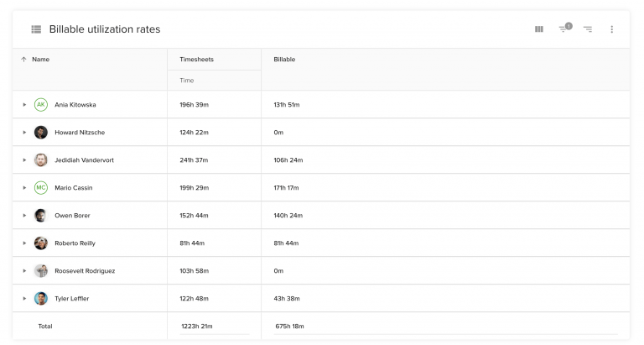Image resolution: width=644 pixels, height=345 pixels.
Task: Click Owen Borer's avatar photo
Action: click(40, 216)
